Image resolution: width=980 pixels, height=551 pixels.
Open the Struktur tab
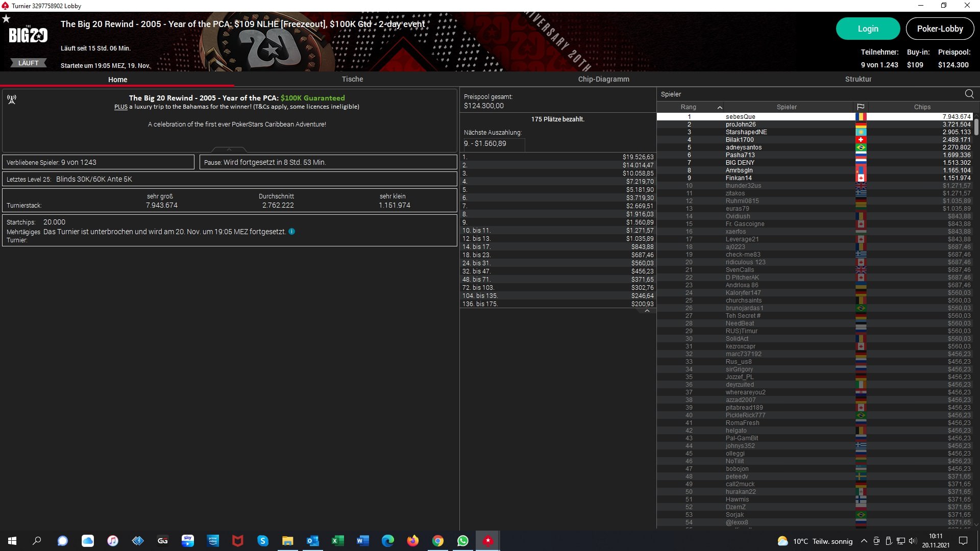click(x=858, y=79)
